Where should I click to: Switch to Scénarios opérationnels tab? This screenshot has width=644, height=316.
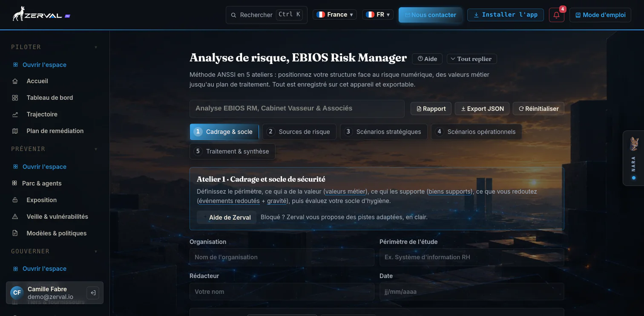click(x=476, y=132)
